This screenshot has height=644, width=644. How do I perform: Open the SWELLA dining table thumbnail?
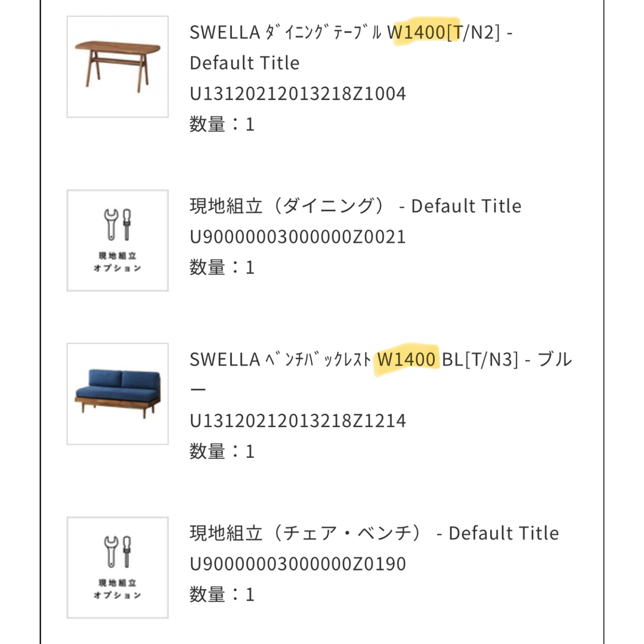click(117, 67)
